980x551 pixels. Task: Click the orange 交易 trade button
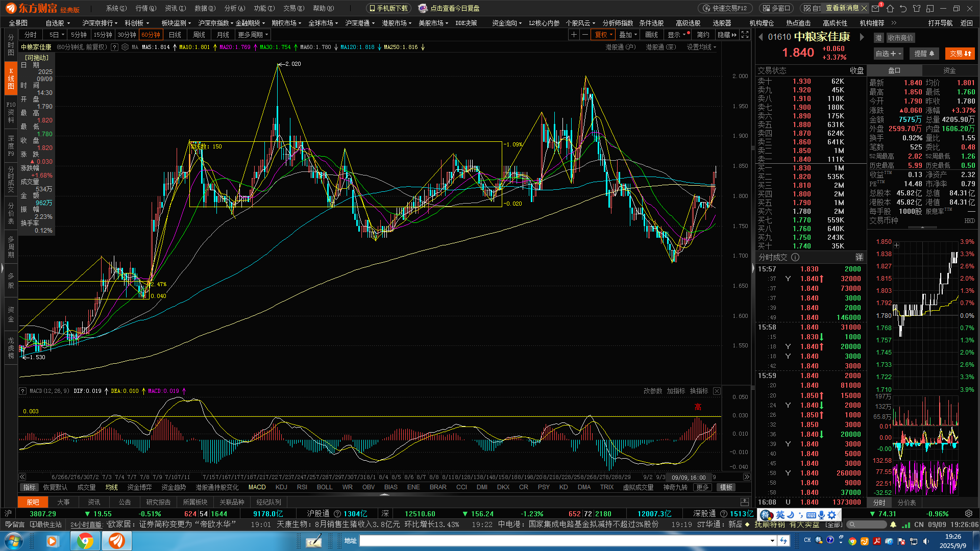(x=960, y=54)
